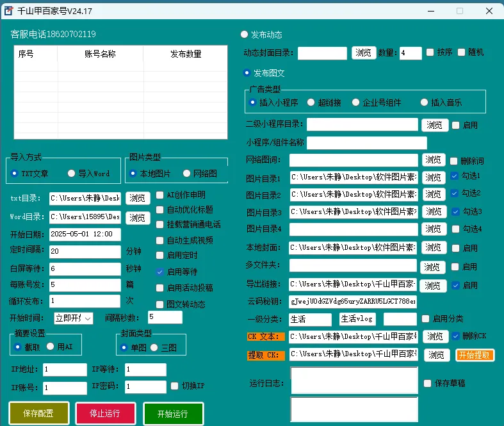This screenshot has width=504, height=426.
Task: Enable 挂载营销通电话 checkbox
Action: [x=159, y=224]
